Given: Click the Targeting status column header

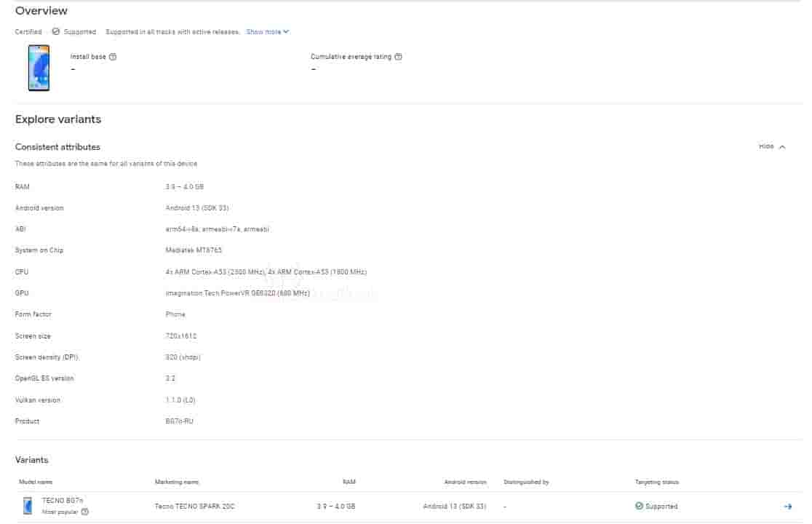Looking at the screenshot, I should click(656, 482).
